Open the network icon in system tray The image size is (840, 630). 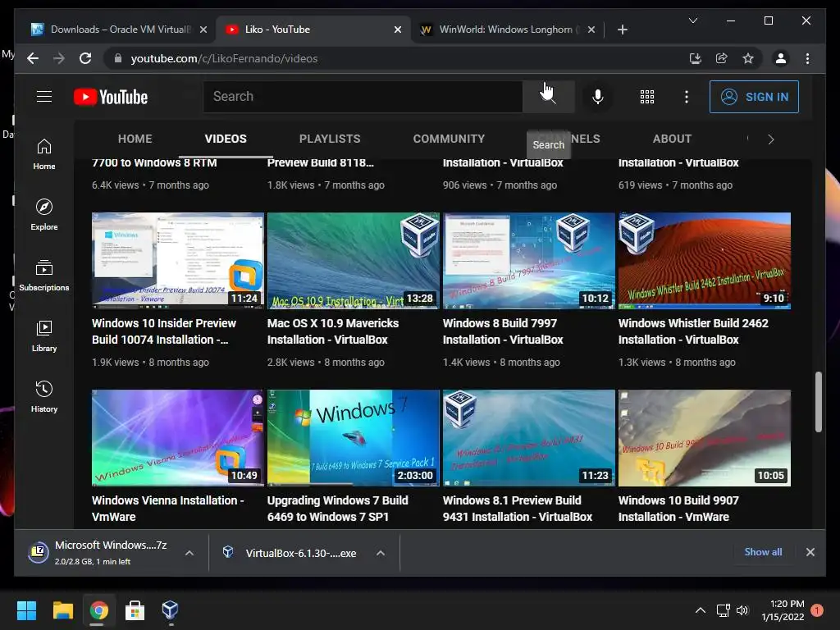tap(724, 609)
